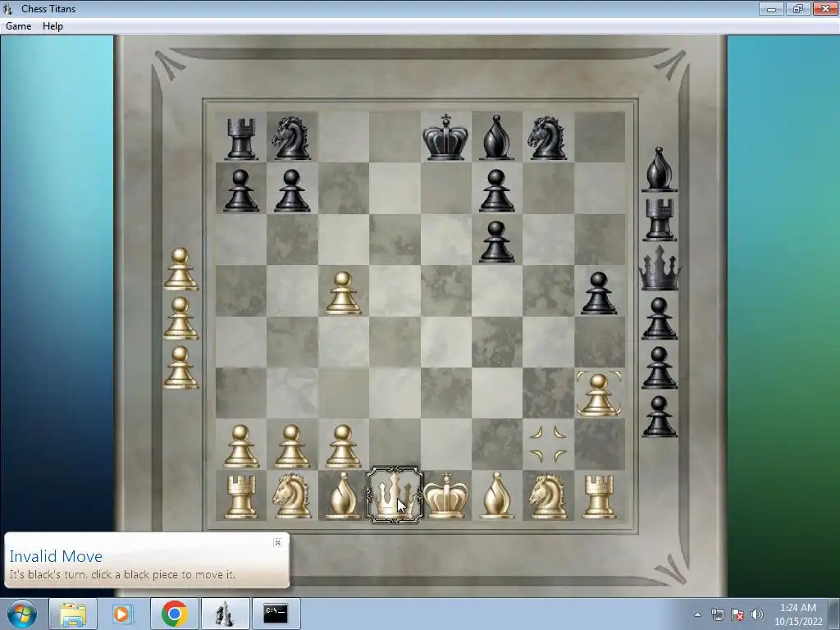The image size is (840, 630).
Task: Pick the black pawn on a7
Action: click(x=240, y=190)
